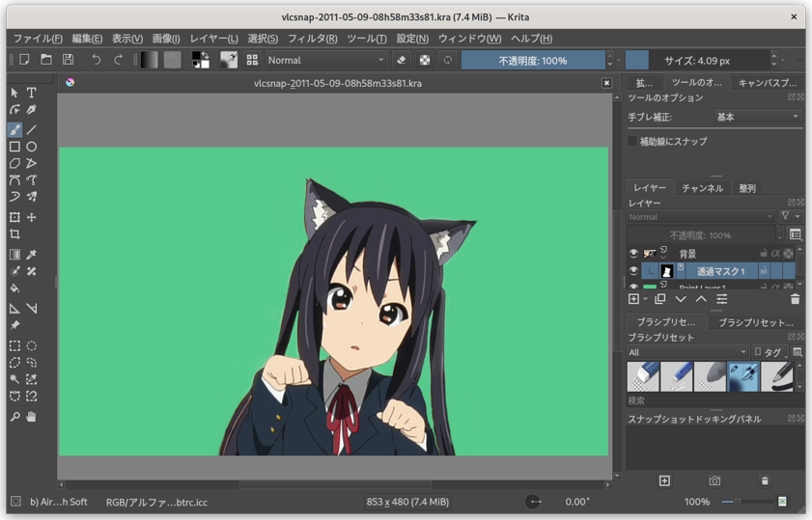Close the document tab with its X
812x520 pixels.
click(606, 83)
